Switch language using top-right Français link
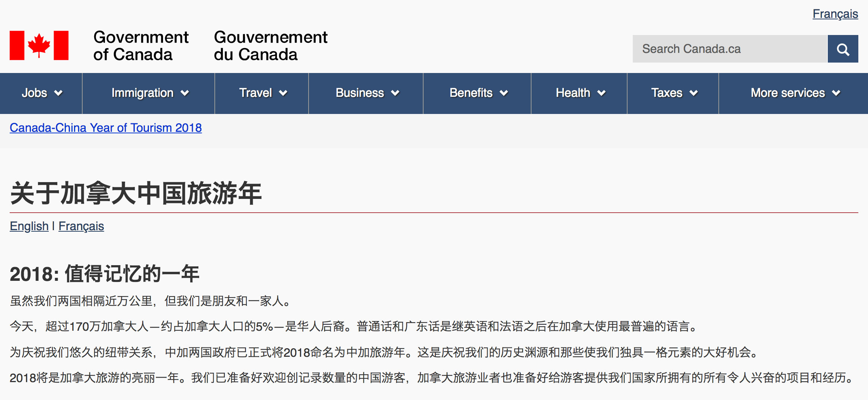Viewport: 868px width, 400px height. [835, 14]
